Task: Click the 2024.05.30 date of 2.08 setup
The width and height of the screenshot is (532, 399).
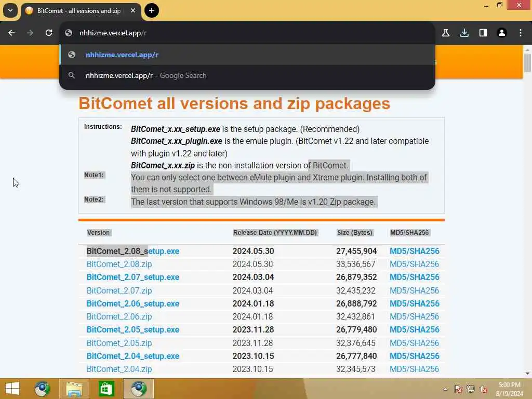Action: 253,251
